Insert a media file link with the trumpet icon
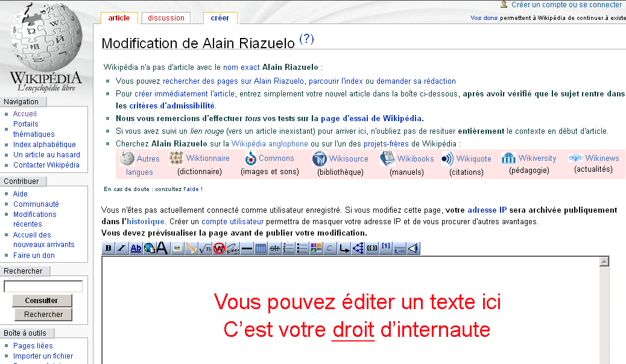This screenshot has height=364, width=626. 191,248
